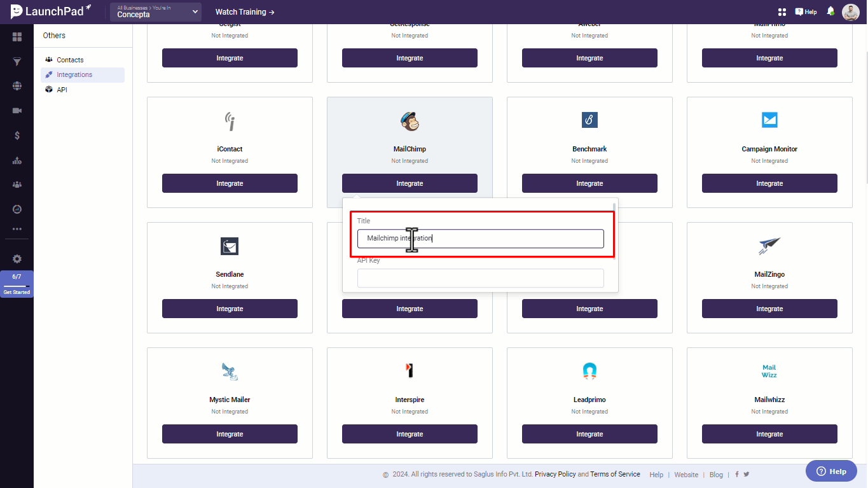Click Integrate under Mystic Mailer

(230, 434)
